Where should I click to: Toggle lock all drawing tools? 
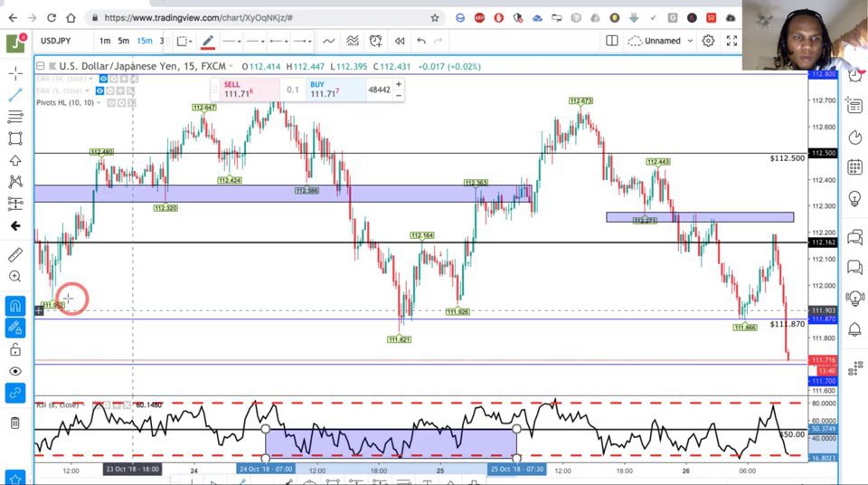point(15,350)
